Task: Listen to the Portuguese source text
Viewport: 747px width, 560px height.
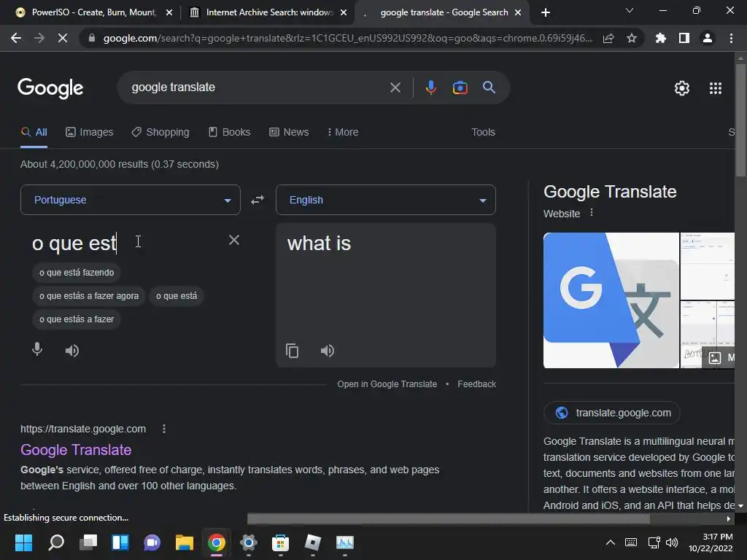Action: coord(72,351)
